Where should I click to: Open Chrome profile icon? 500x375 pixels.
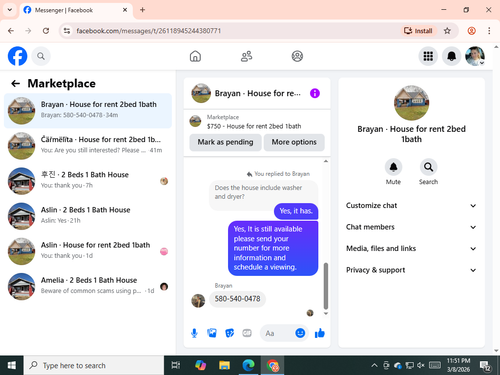point(471,31)
